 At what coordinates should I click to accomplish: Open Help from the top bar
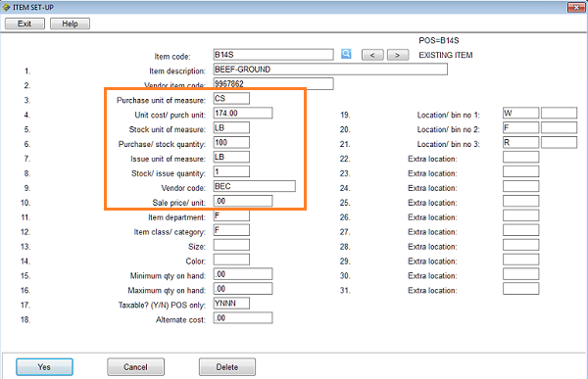pyautogui.click(x=71, y=24)
